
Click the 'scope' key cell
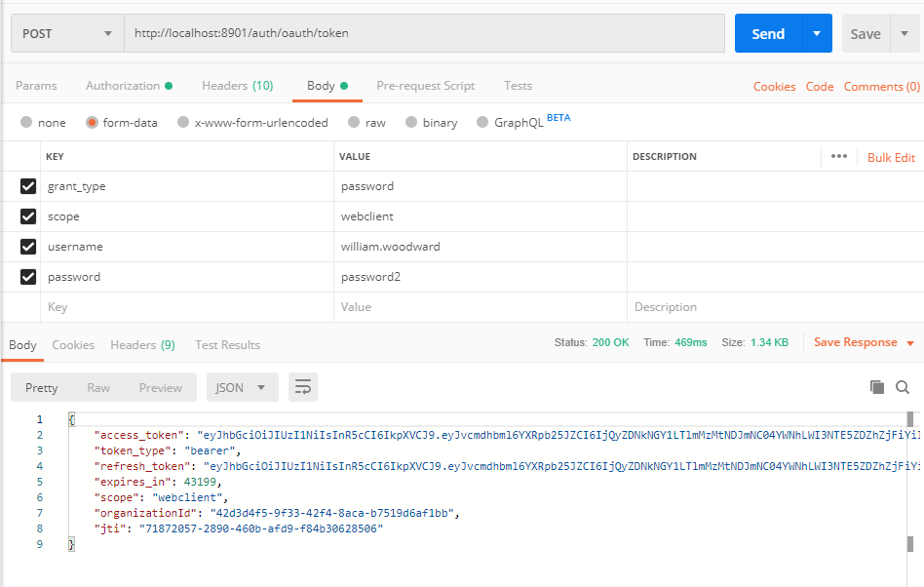(x=187, y=216)
